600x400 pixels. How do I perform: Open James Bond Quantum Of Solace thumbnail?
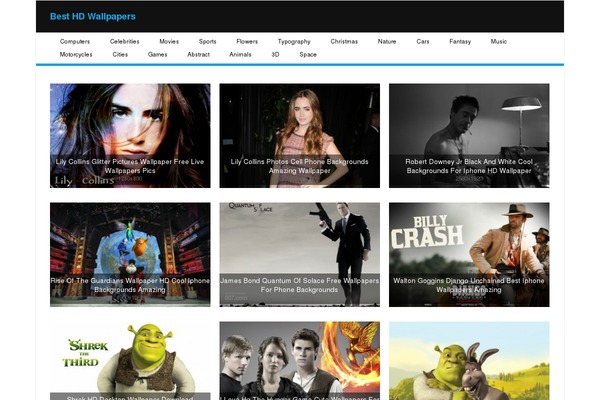[300, 255]
